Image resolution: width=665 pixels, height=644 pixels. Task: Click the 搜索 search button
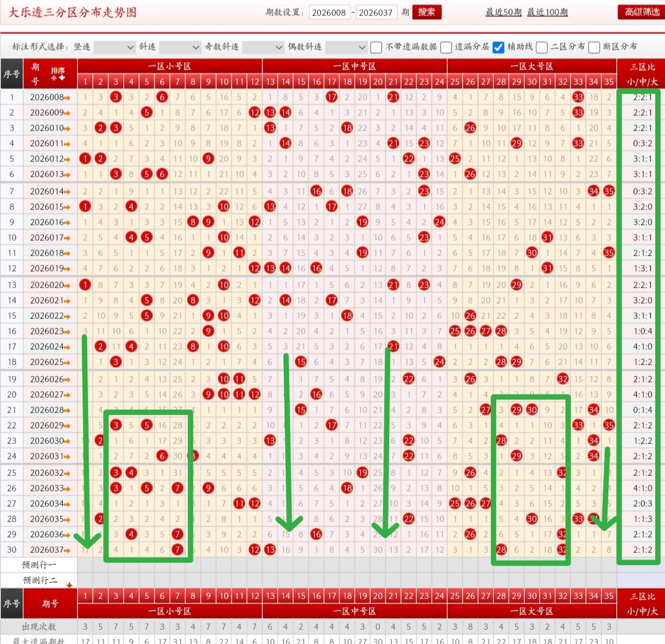click(x=427, y=12)
